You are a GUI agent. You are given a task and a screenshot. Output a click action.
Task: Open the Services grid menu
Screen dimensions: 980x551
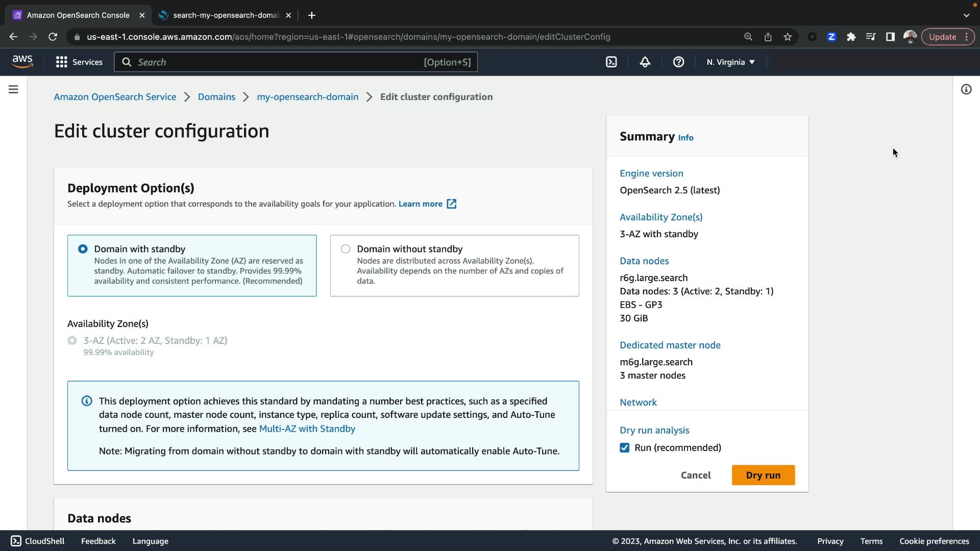(79, 62)
